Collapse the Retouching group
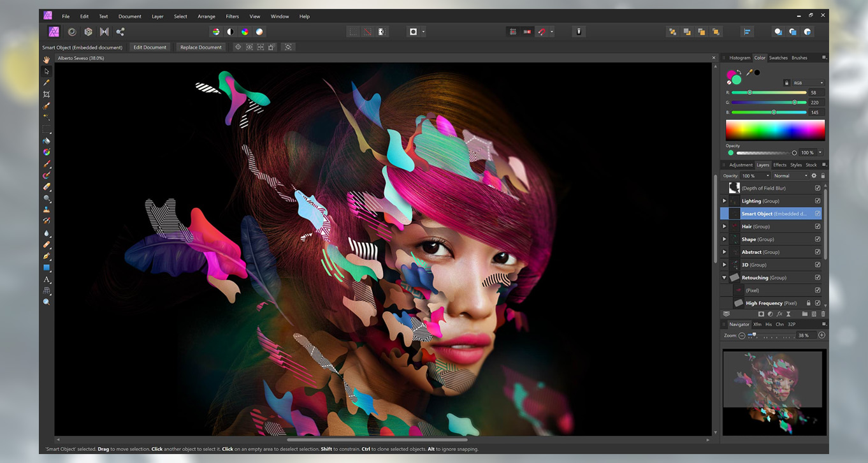 pyautogui.click(x=724, y=277)
